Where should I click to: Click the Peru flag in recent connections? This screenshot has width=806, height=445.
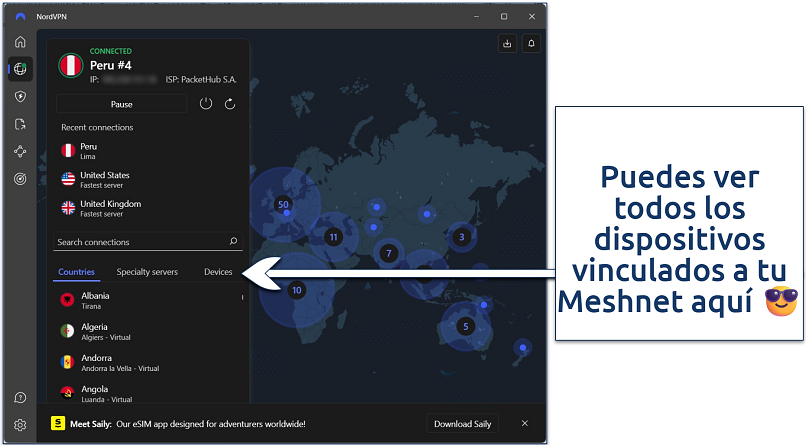pyautogui.click(x=68, y=151)
